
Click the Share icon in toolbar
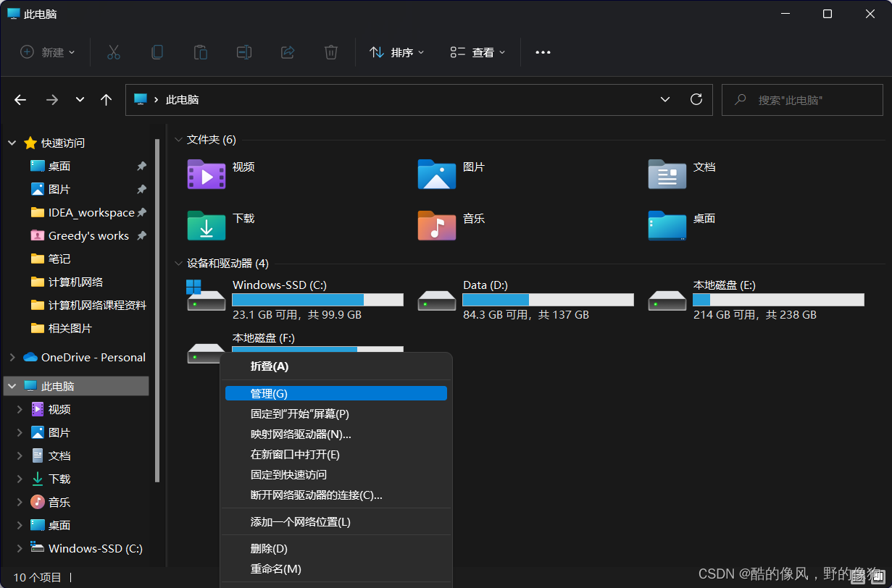click(287, 52)
